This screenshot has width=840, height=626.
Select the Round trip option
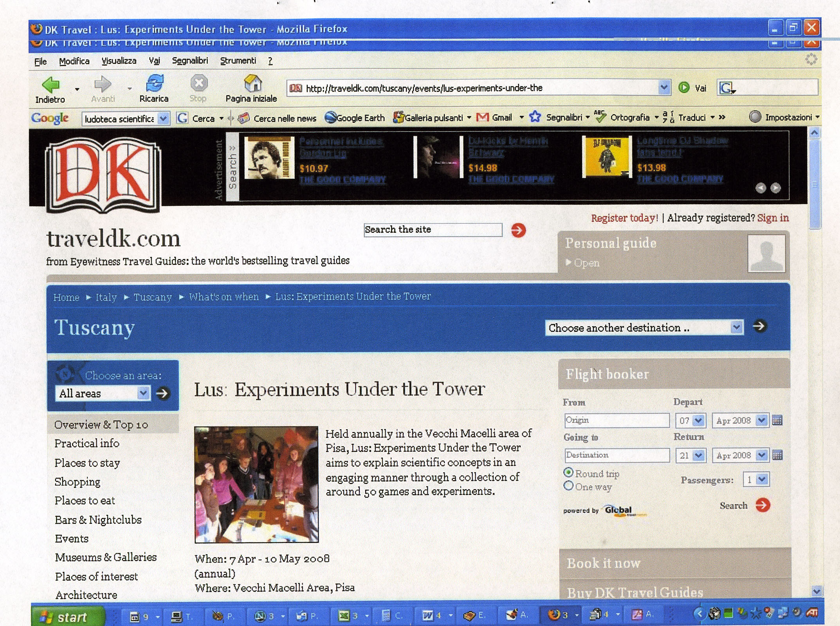tap(568, 473)
